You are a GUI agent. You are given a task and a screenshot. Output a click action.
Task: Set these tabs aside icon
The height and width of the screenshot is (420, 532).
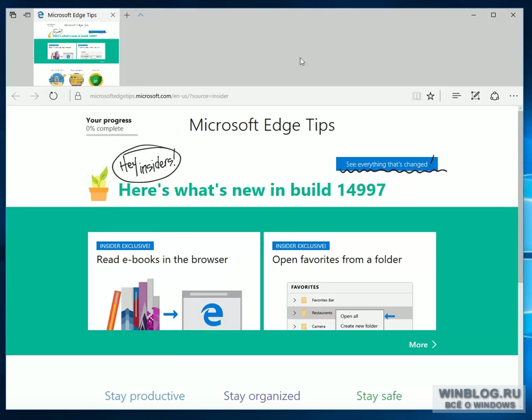(x=27, y=15)
